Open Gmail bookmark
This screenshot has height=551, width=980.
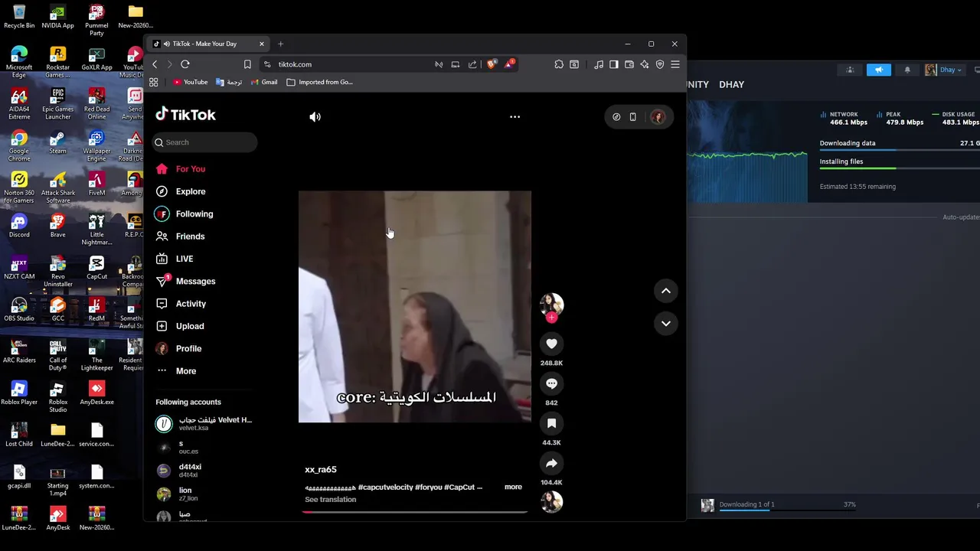coord(263,82)
